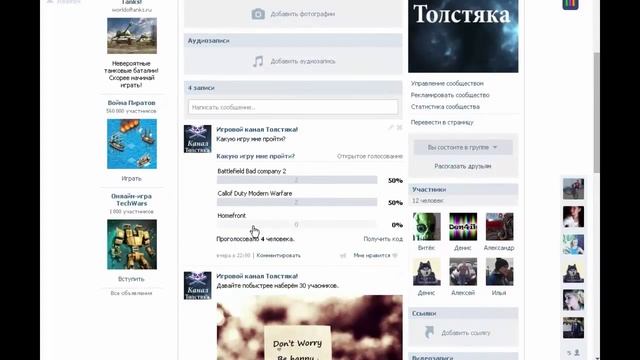Open member Алексей's avatar
Image resolution: width=640 pixels, height=360 pixels.
point(463,272)
